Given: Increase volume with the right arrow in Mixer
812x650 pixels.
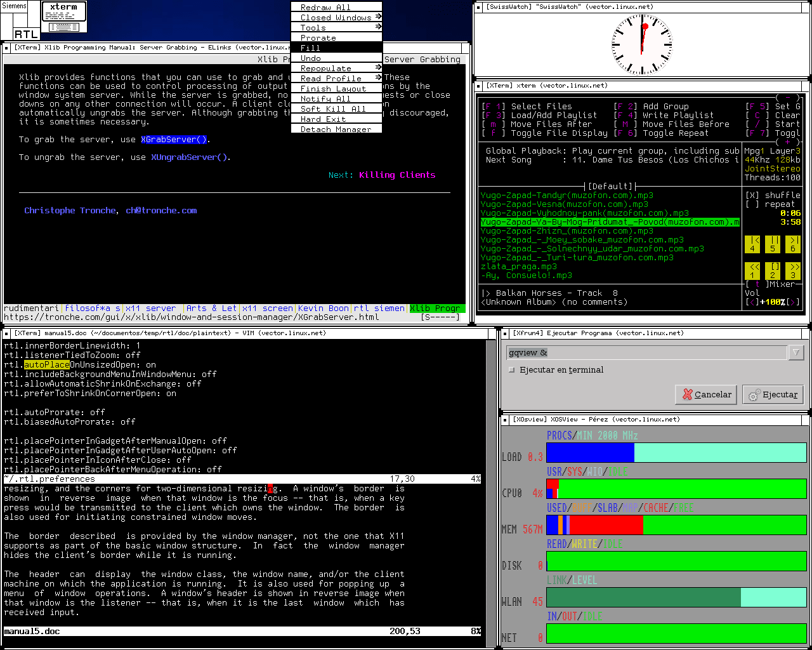Looking at the screenshot, I should pyautogui.click(x=793, y=302).
